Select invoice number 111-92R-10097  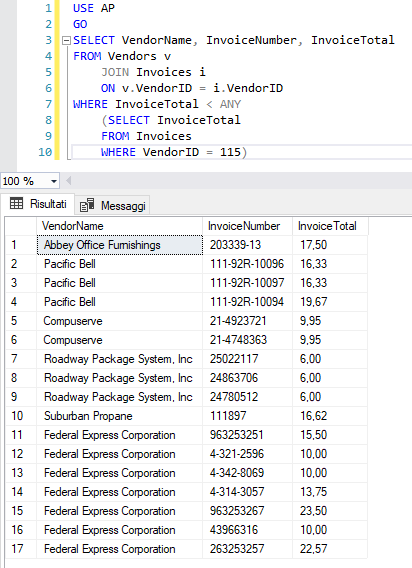point(247,283)
